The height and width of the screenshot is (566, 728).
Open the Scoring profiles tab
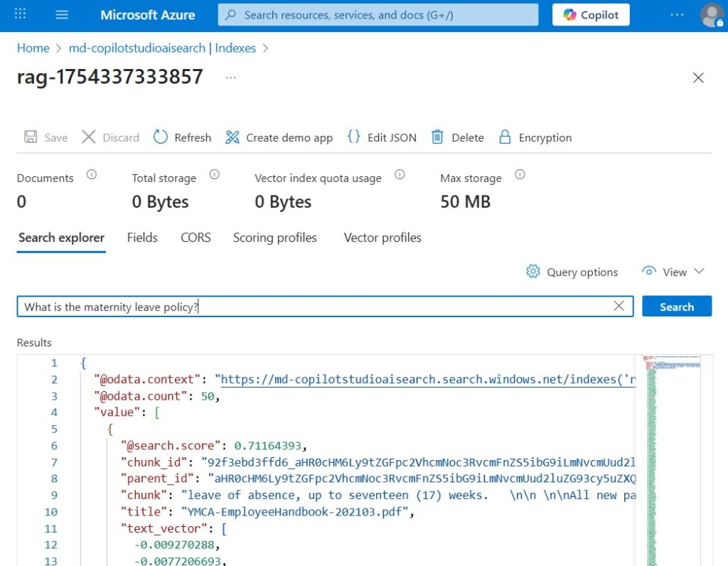(x=275, y=237)
